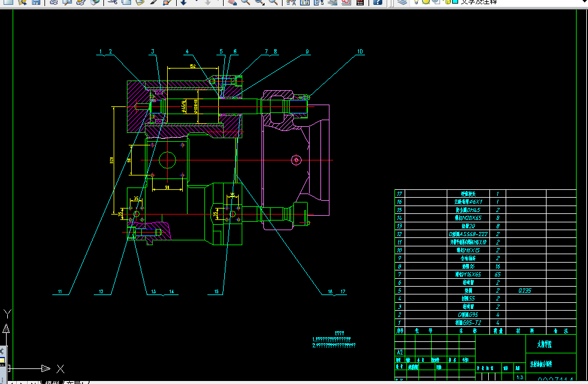
Task: Open the calculator grid icon
Action: coord(360,2)
